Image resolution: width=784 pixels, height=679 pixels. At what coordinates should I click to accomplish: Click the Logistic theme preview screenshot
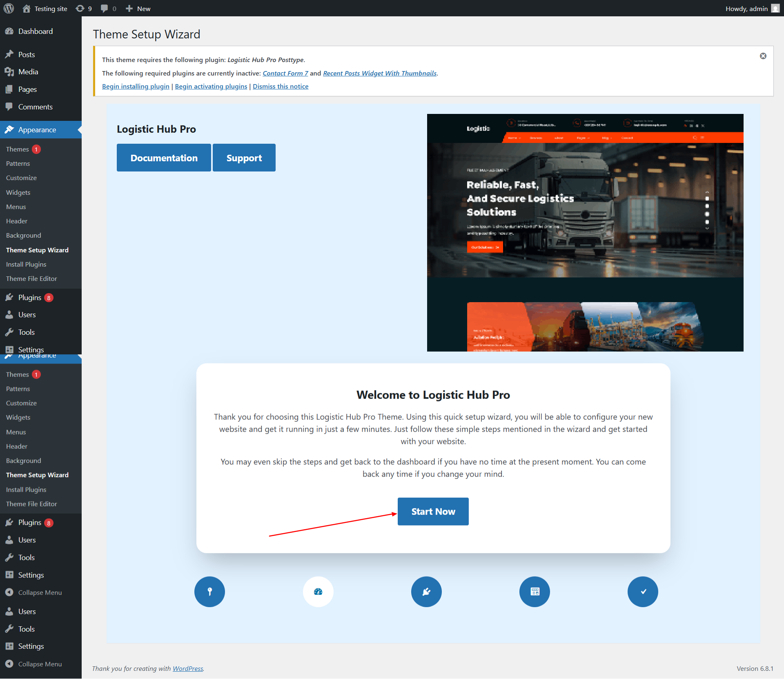(585, 233)
